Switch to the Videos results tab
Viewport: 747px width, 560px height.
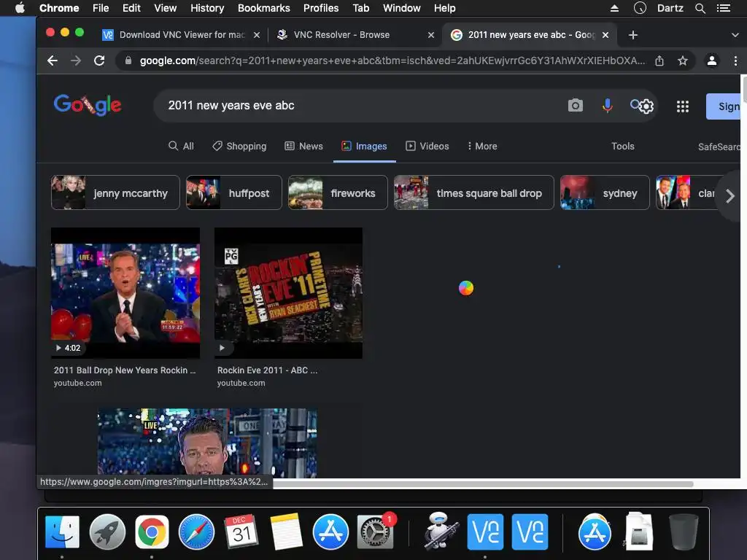click(x=427, y=146)
